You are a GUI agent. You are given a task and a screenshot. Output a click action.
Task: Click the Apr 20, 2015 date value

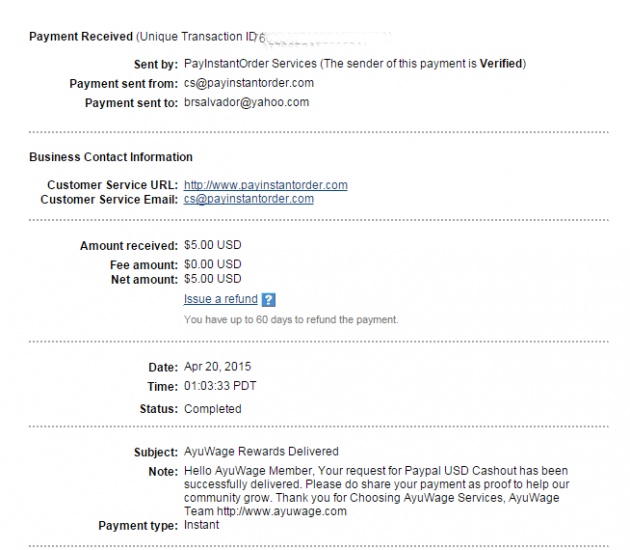(x=217, y=367)
